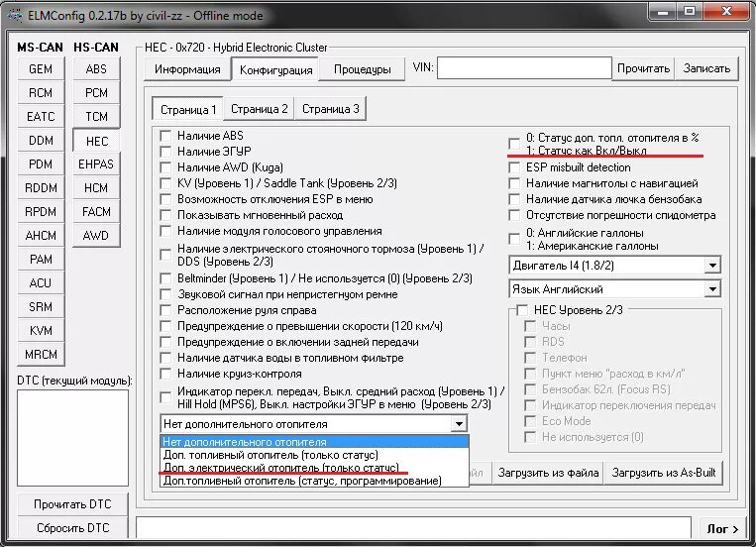This screenshot has height=547, width=756.
Task: Open the FACM module
Action: click(x=96, y=211)
